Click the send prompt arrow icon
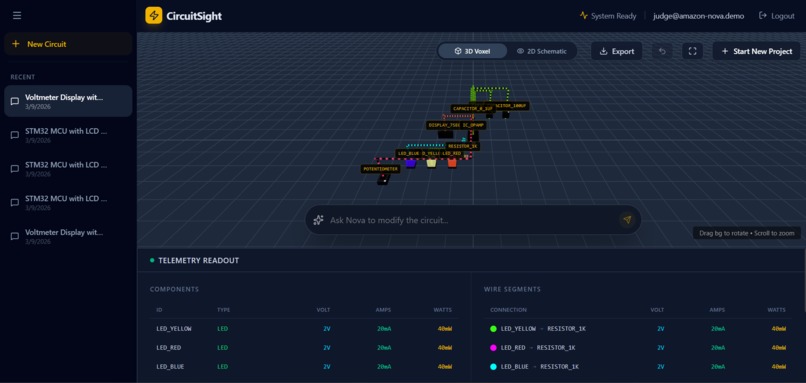 click(x=627, y=220)
